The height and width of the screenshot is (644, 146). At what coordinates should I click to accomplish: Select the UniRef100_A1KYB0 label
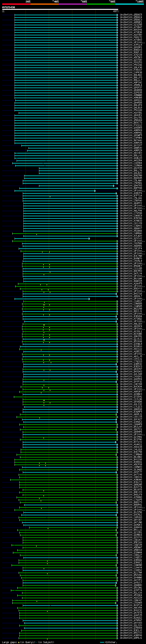point(131,35)
